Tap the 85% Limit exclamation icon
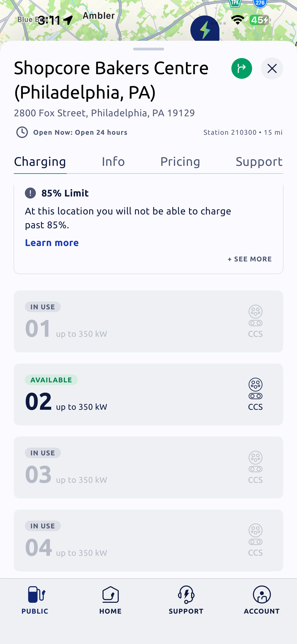 pos(30,193)
